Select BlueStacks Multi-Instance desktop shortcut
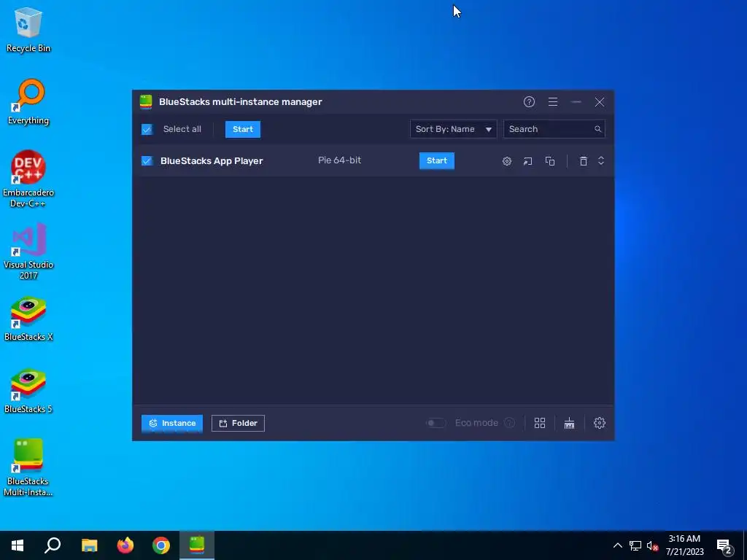The width and height of the screenshot is (747, 560). [28, 467]
